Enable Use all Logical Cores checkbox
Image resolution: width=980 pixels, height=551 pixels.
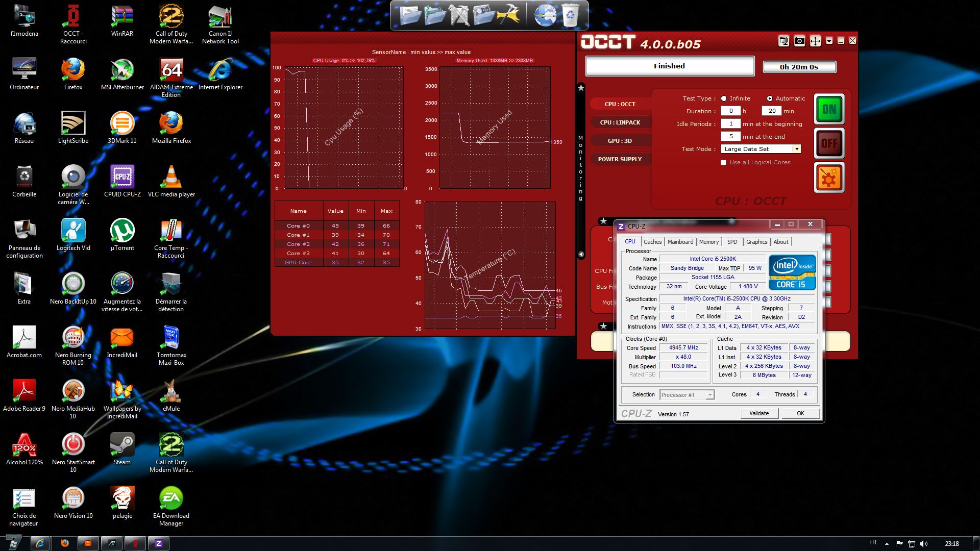[x=723, y=163]
